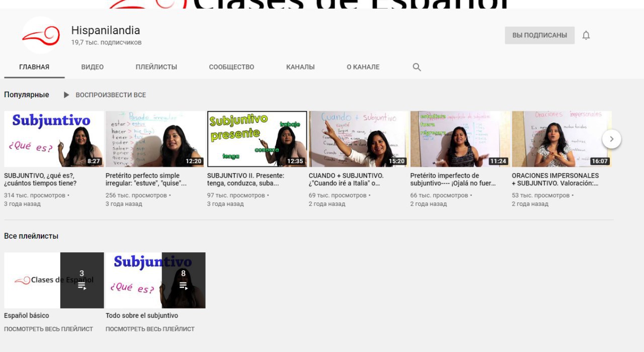
Task: Open the Oraciones impersonales video thumbnail
Action: pyautogui.click(x=562, y=139)
